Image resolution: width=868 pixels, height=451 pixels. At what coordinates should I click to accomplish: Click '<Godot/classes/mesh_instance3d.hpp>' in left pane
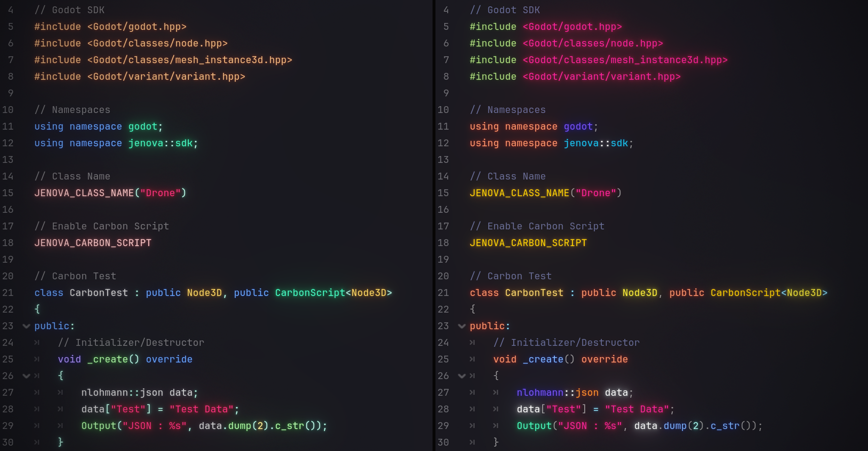(190, 60)
